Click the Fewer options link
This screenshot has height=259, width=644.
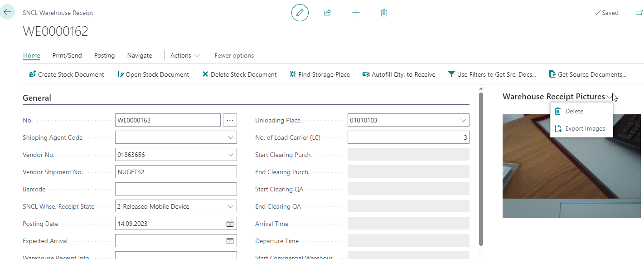[x=234, y=55]
